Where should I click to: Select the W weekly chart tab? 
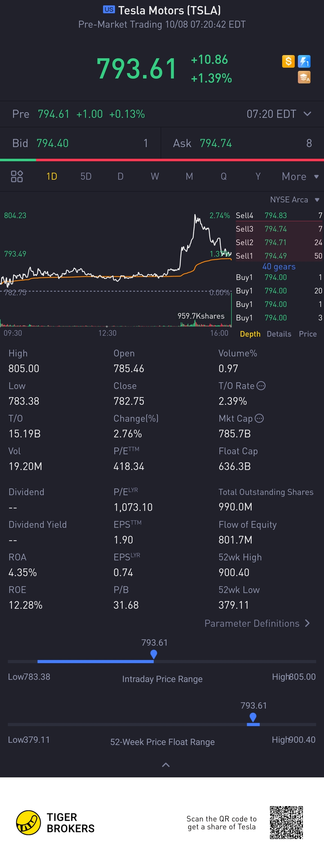point(155,176)
